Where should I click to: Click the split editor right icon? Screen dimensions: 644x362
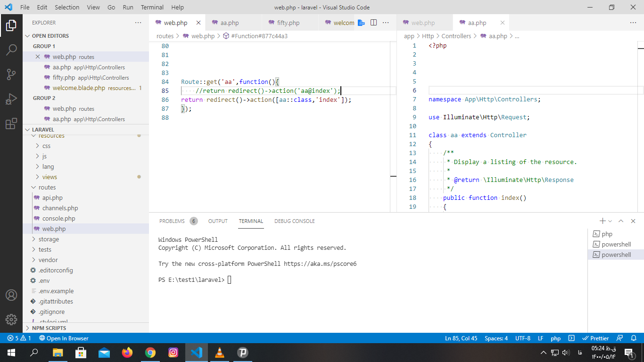pos(373,23)
